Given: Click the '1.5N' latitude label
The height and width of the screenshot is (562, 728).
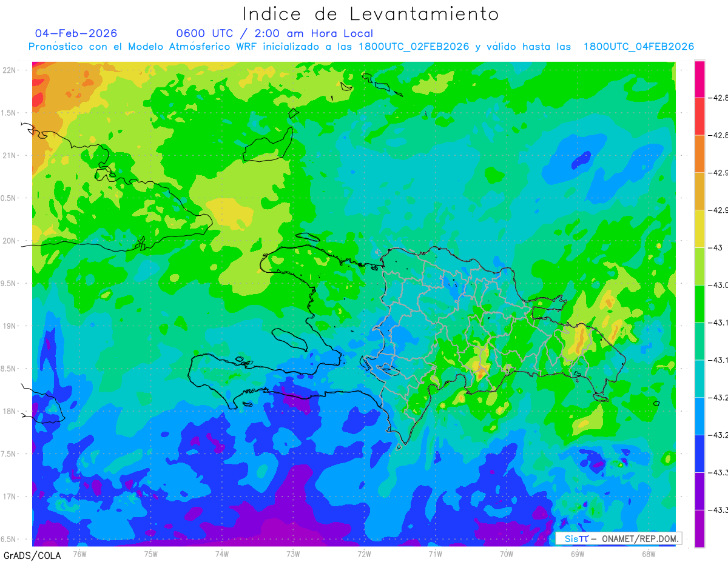Looking at the screenshot, I should click(x=9, y=113).
